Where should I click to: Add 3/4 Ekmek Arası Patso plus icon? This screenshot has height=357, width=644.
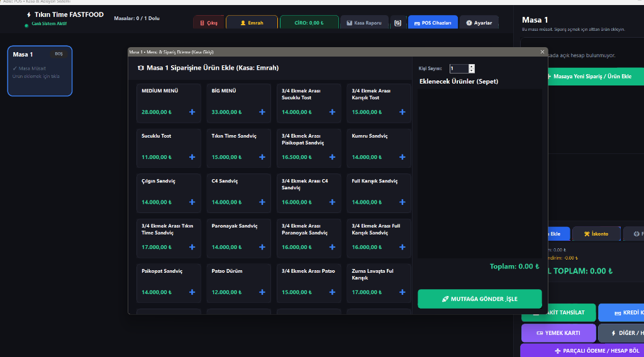pos(332,292)
